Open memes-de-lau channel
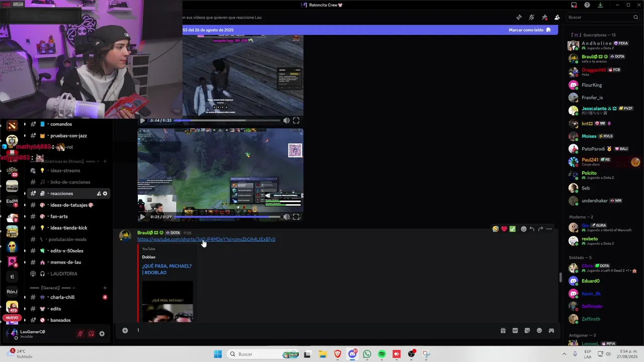Image resolution: width=644 pixels, height=362 pixels. (66, 262)
